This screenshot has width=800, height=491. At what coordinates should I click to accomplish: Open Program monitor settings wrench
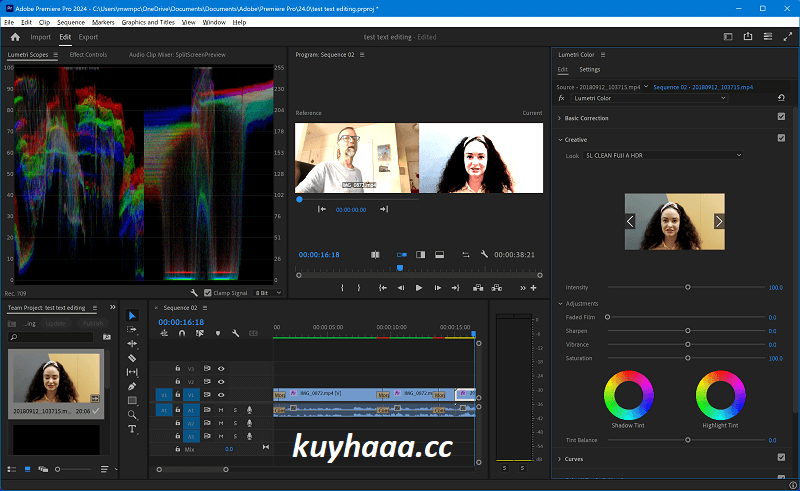[484, 254]
